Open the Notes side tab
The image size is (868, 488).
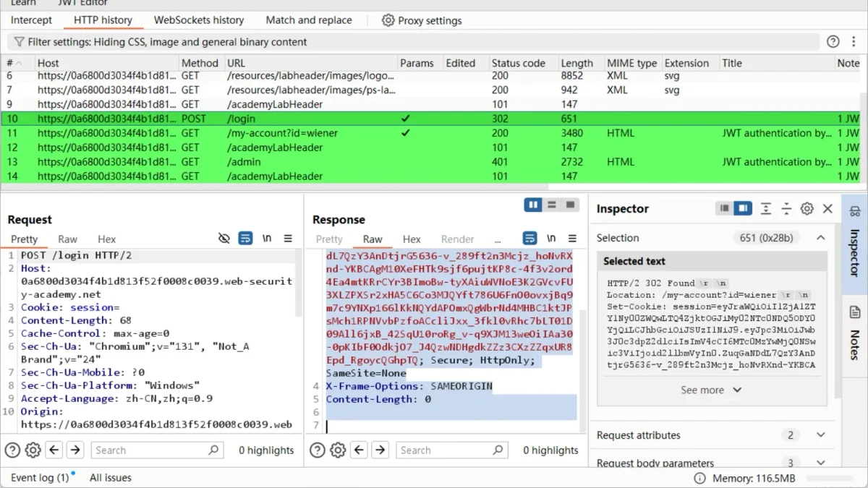855,334
